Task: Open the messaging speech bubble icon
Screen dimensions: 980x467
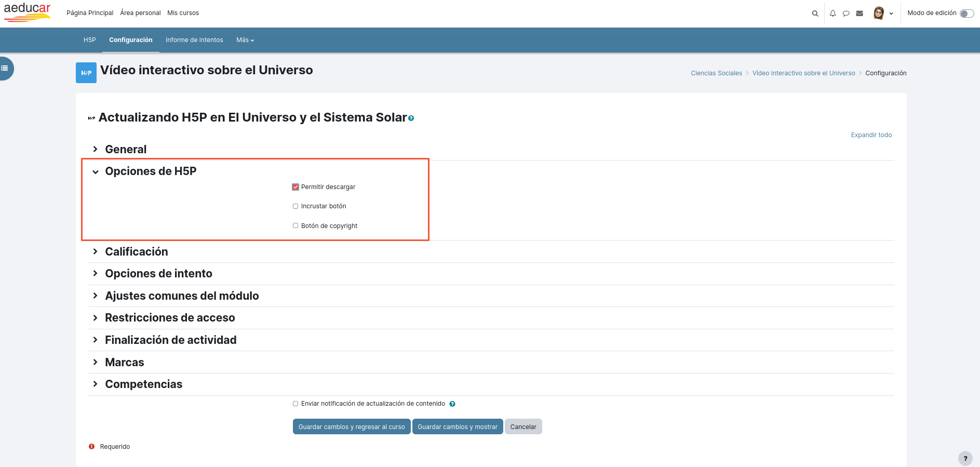Action: click(846, 14)
